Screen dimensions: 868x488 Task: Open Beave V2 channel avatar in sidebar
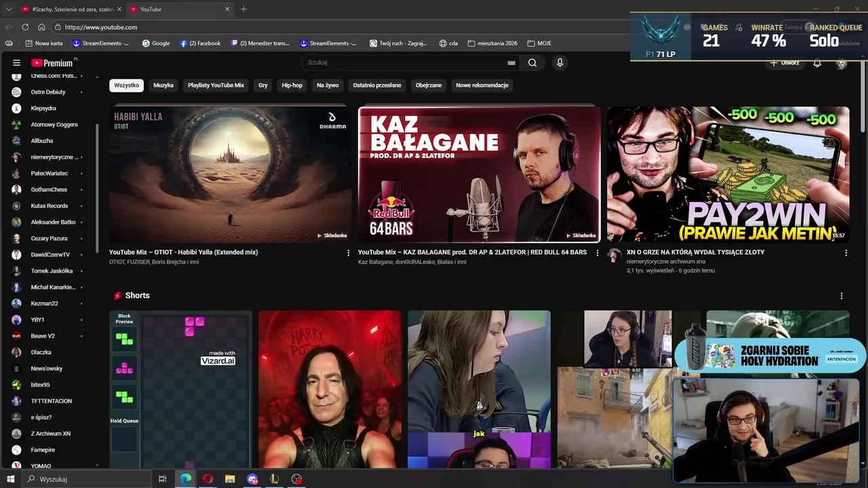click(16, 336)
